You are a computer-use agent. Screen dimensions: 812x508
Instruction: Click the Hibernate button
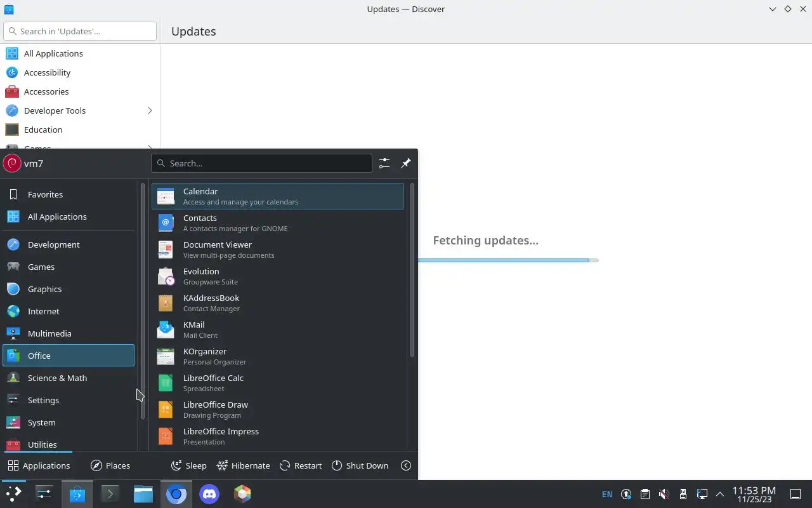click(x=244, y=465)
